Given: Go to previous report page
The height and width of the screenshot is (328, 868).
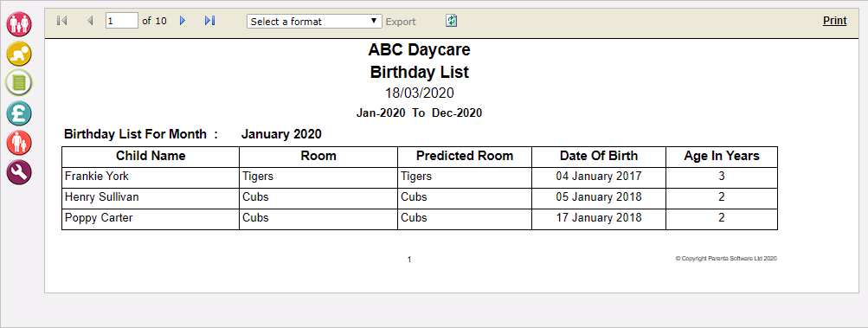Looking at the screenshot, I should (x=90, y=21).
